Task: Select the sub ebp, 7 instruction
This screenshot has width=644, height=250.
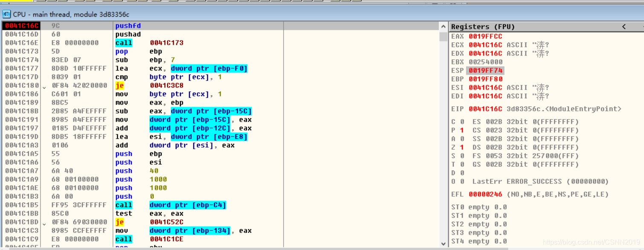Action: (x=145, y=60)
